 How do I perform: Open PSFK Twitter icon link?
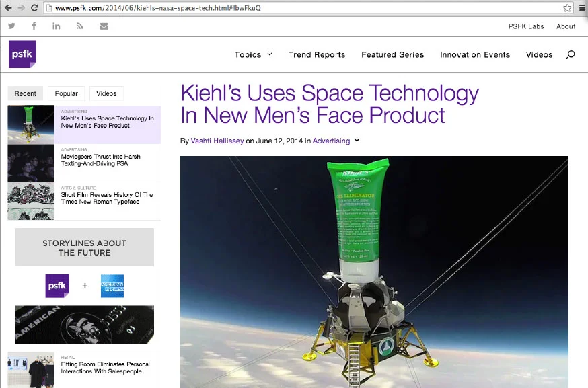pyautogui.click(x=11, y=26)
